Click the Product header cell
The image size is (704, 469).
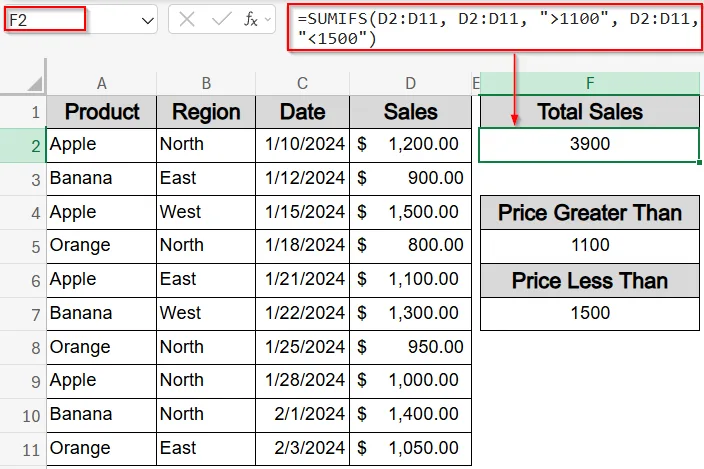[x=102, y=112]
